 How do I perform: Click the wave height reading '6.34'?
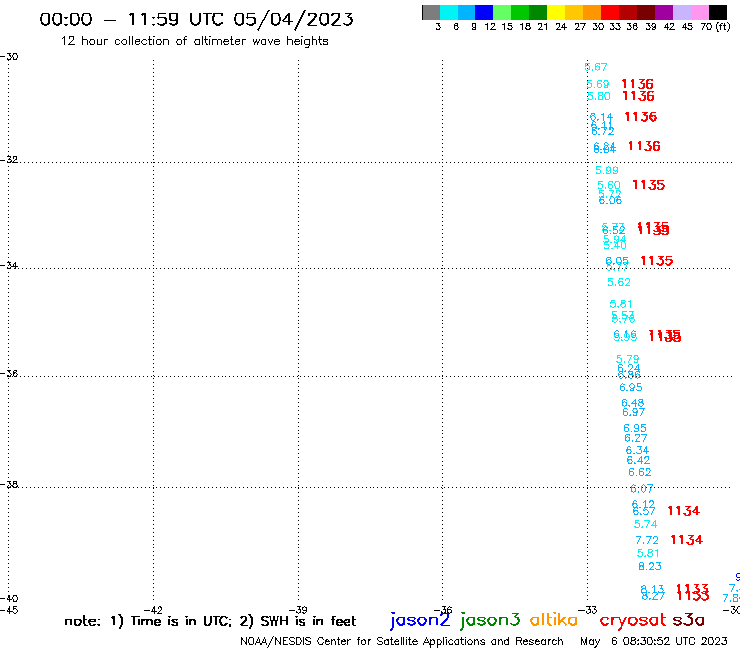[637, 450]
